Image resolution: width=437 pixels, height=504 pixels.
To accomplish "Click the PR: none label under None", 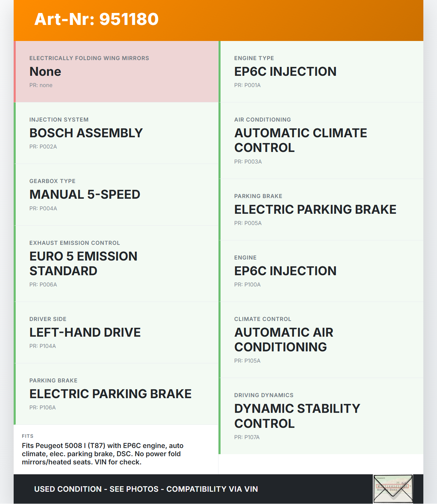I will tap(41, 85).
